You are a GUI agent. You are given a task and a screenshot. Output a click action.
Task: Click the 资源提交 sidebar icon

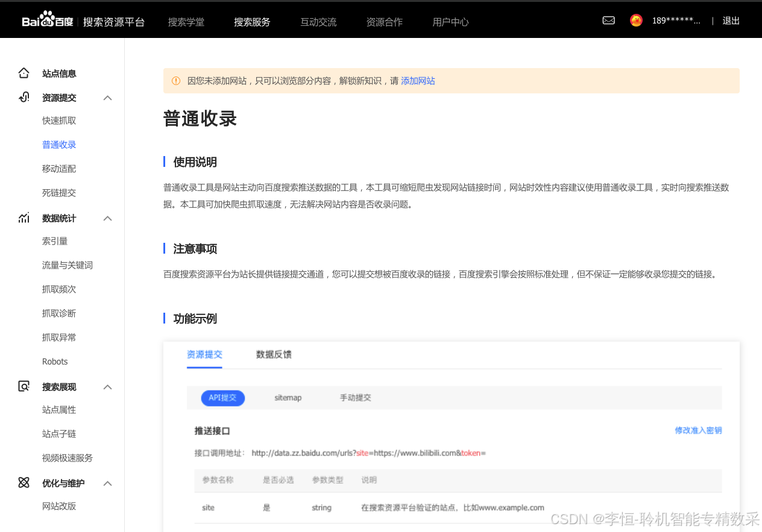tap(24, 98)
